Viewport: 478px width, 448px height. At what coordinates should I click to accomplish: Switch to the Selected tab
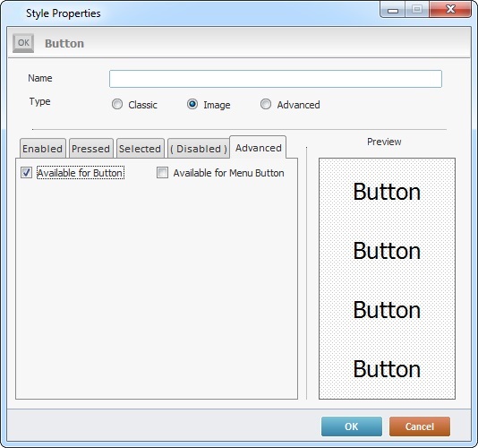[141, 149]
